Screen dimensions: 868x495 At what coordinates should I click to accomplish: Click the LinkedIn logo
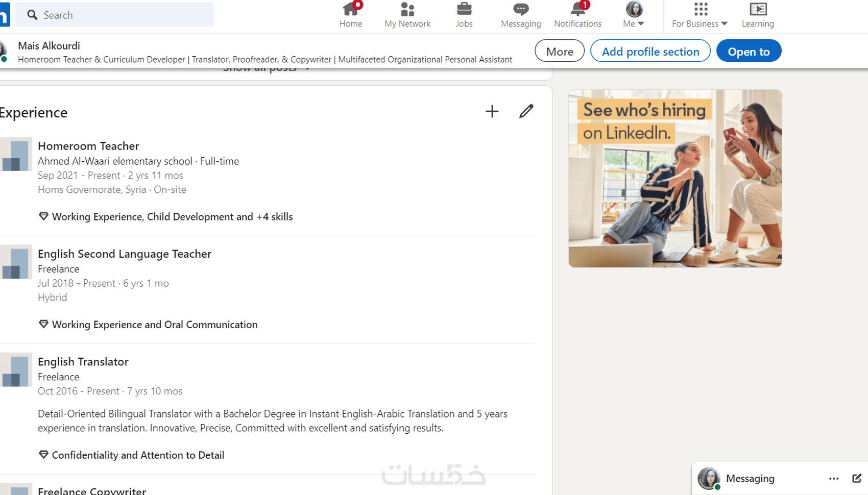[x=5, y=14]
